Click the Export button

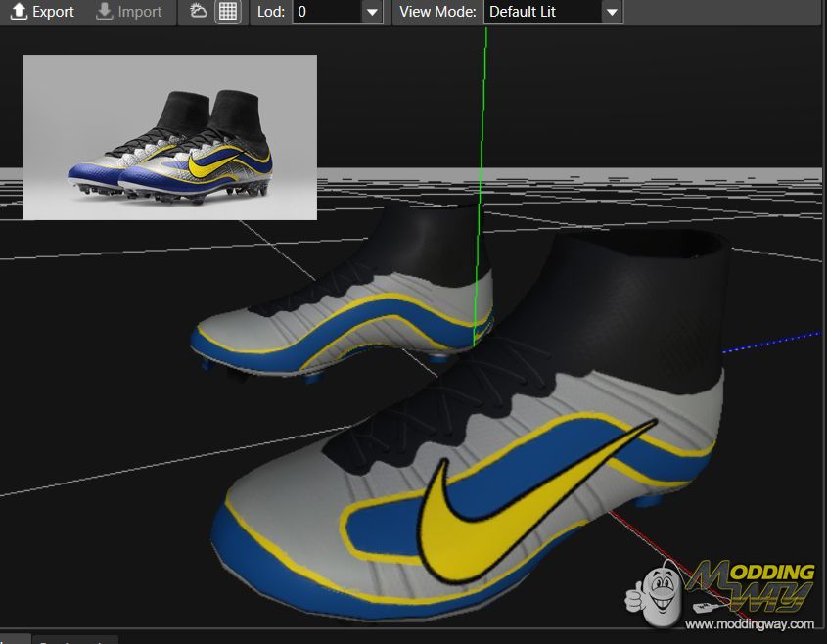42,12
